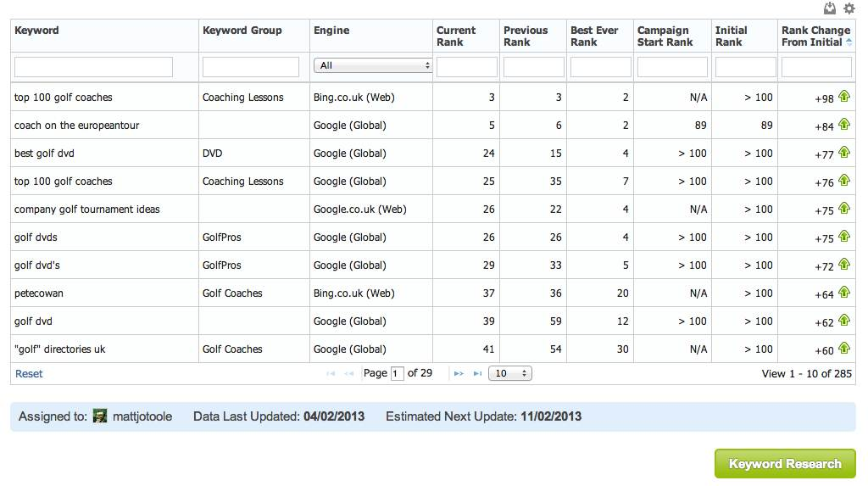Select keyword 'golf dvds'
Image resolution: width=868 pixels, height=486 pixels.
(x=36, y=237)
